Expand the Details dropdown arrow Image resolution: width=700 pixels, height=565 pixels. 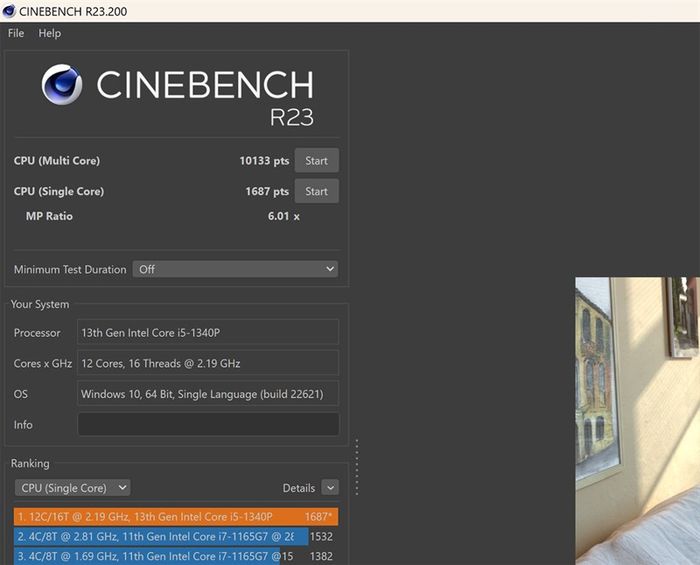click(x=330, y=488)
